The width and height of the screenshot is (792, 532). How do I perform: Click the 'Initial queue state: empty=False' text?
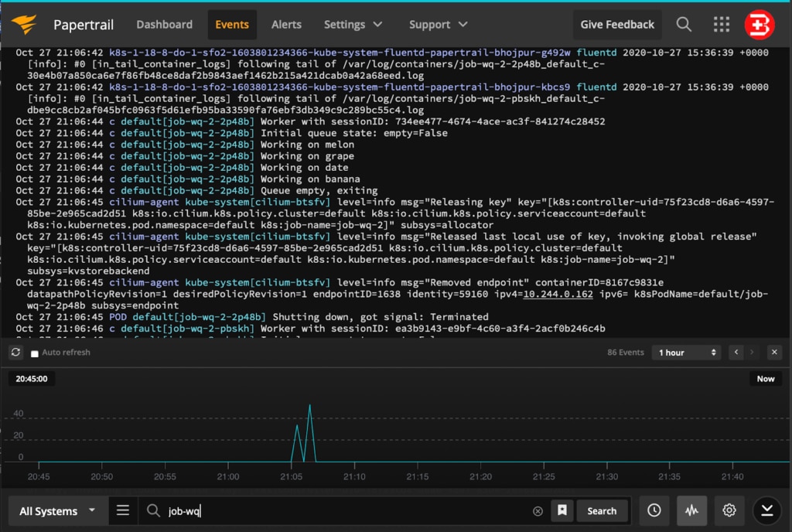(x=354, y=133)
